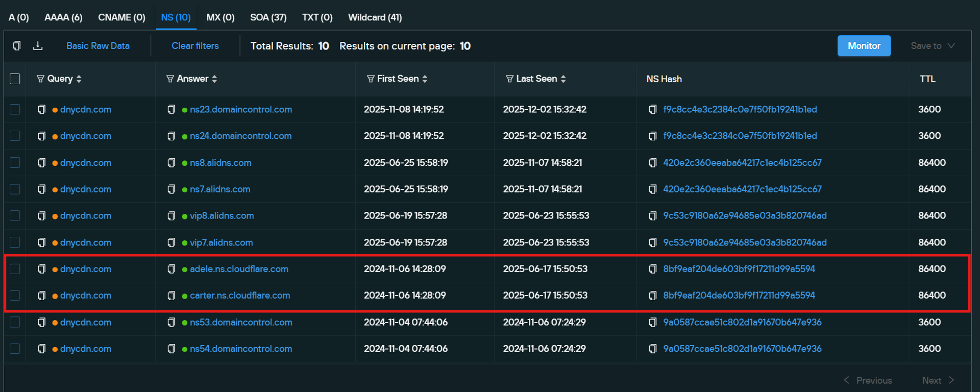Image resolution: width=980 pixels, height=392 pixels.
Task: Check the row for carter.ns.cloudflare.com
Action: coord(15,296)
